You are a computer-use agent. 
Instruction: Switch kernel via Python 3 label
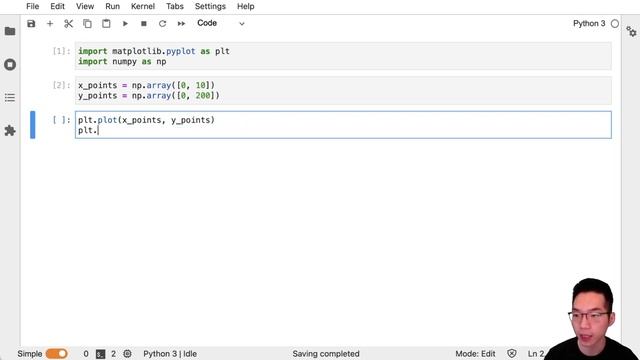click(589, 23)
